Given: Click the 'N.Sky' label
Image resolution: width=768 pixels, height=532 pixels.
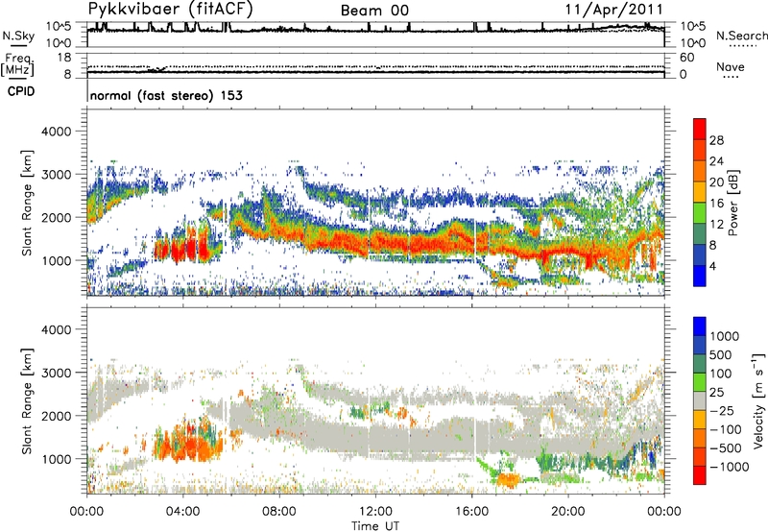Looking at the screenshot, I should click(x=18, y=36).
